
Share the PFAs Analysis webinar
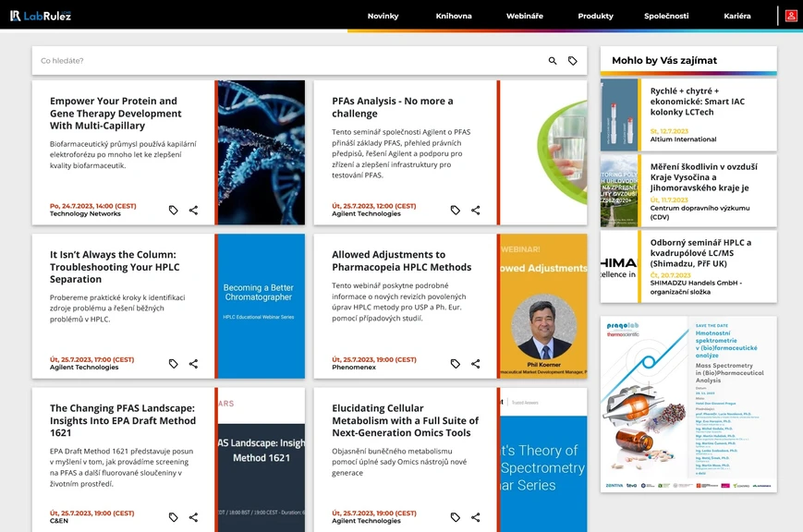pyautogui.click(x=476, y=210)
